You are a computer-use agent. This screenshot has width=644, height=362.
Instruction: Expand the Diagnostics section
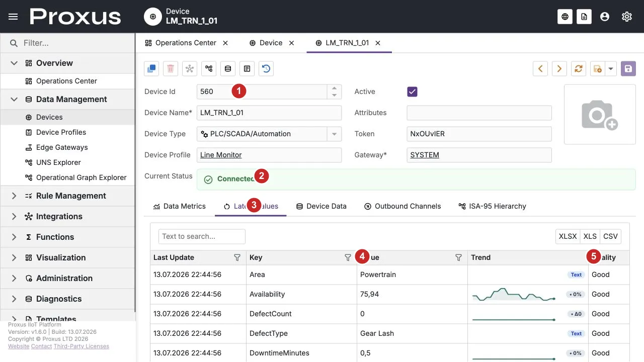coord(14,299)
